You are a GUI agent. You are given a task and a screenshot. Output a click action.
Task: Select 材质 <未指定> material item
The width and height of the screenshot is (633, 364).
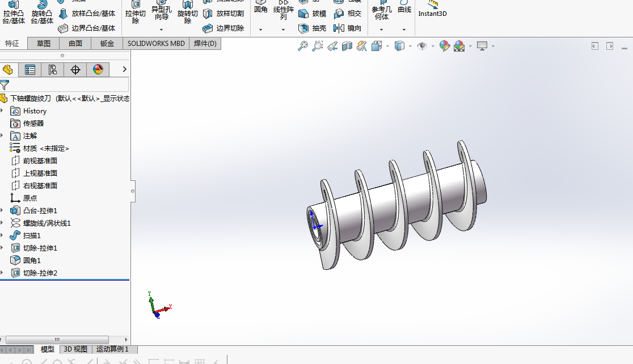(40, 149)
